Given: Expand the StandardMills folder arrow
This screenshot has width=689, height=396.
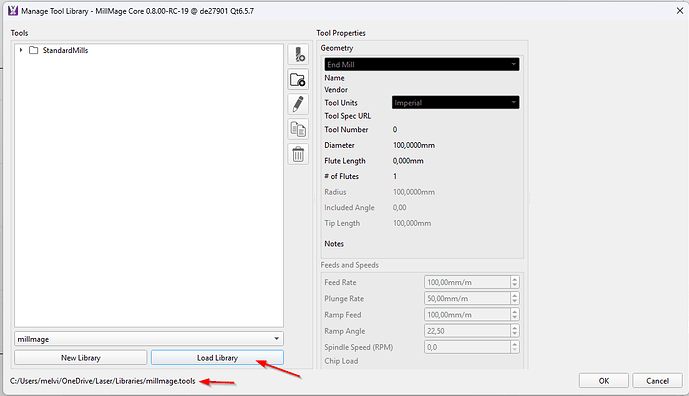Looking at the screenshot, I should click(x=21, y=50).
